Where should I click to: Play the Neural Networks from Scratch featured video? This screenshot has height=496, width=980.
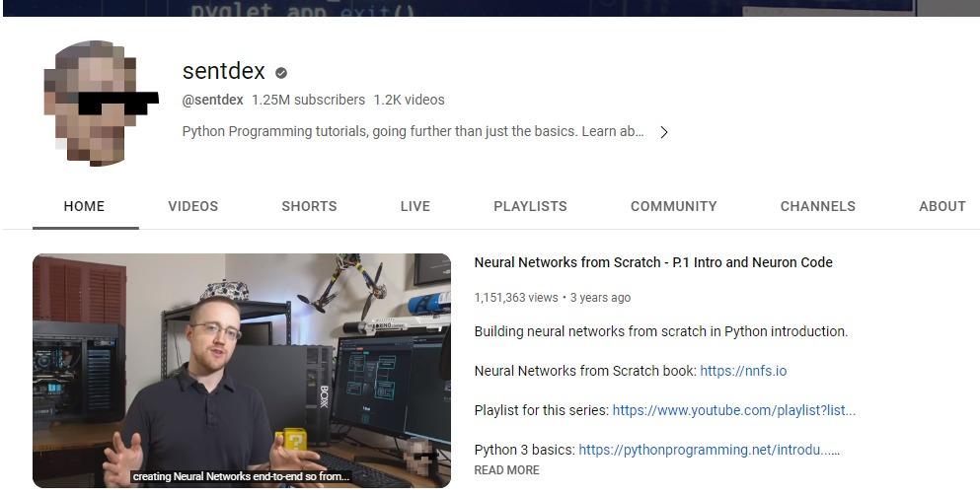[x=242, y=371]
